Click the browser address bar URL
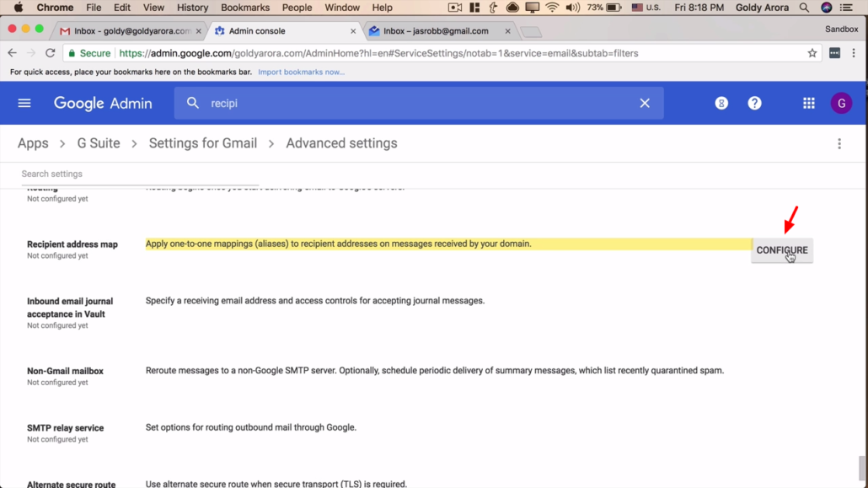 [x=378, y=53]
